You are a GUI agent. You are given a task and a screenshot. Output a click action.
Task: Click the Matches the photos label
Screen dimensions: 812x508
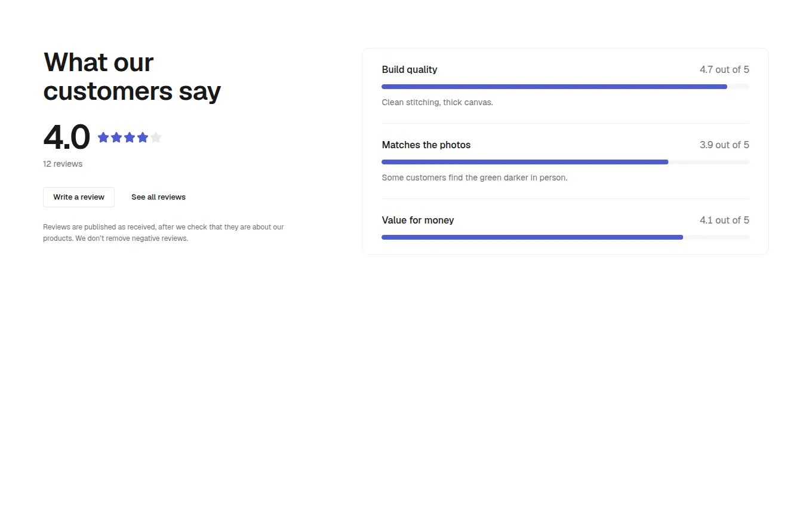[x=426, y=145]
